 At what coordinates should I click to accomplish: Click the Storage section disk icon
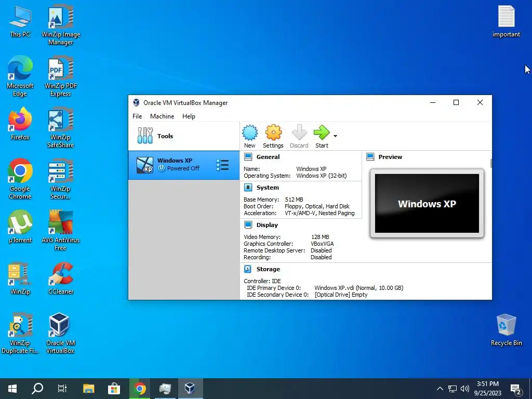coord(248,269)
